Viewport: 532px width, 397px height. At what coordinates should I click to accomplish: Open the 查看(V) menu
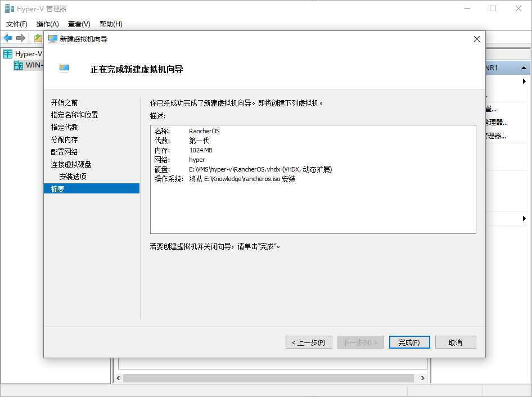[x=79, y=24]
